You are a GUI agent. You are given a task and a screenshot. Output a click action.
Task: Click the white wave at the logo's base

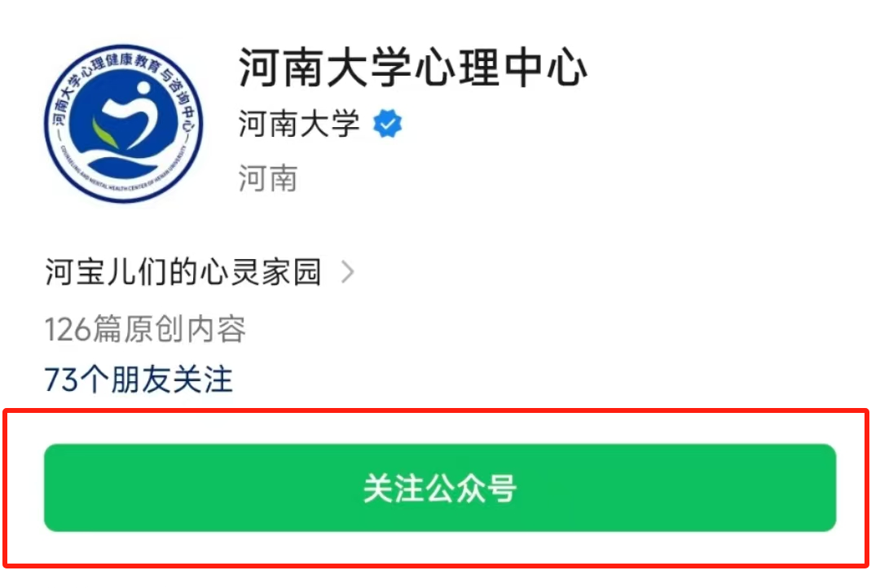tap(125, 157)
